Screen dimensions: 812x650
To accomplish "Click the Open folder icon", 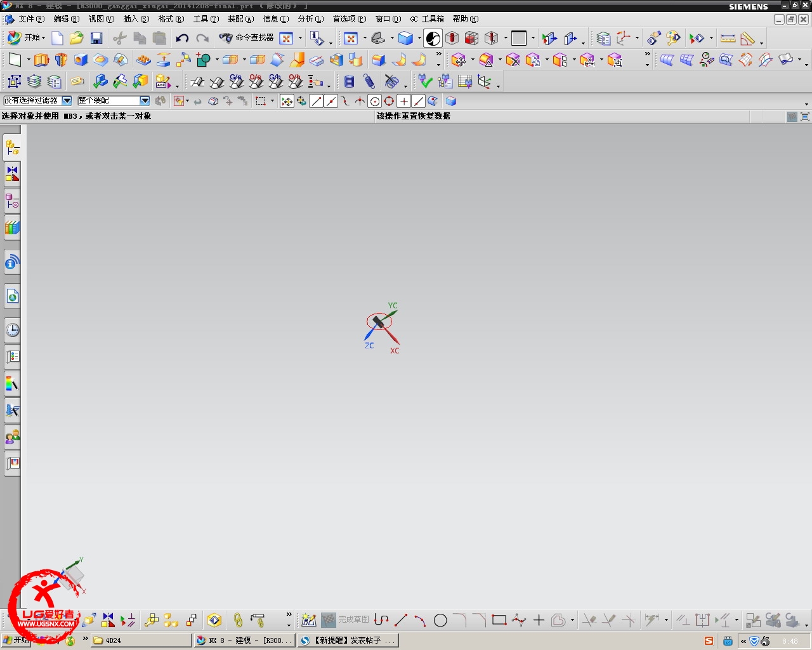I will [x=77, y=38].
